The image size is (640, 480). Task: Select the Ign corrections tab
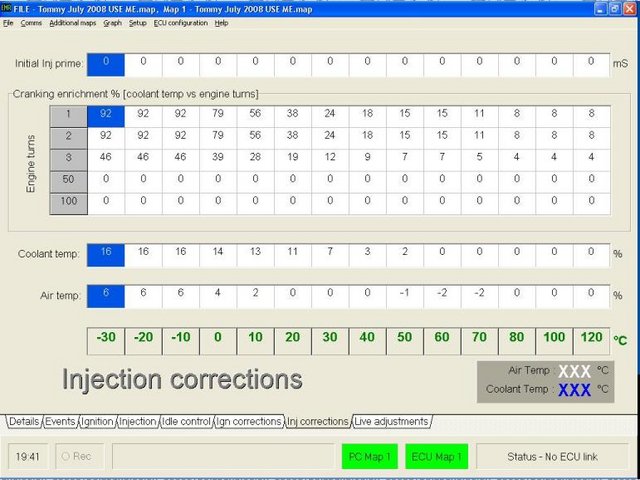(249, 422)
